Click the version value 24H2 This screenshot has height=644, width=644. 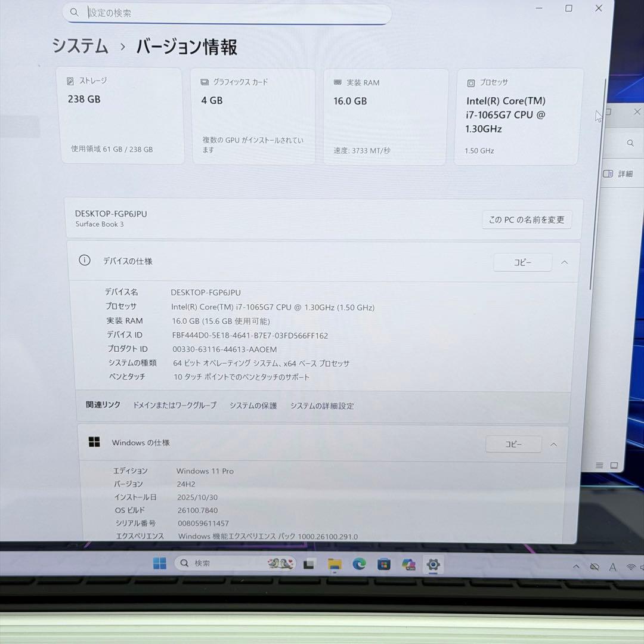186,484
